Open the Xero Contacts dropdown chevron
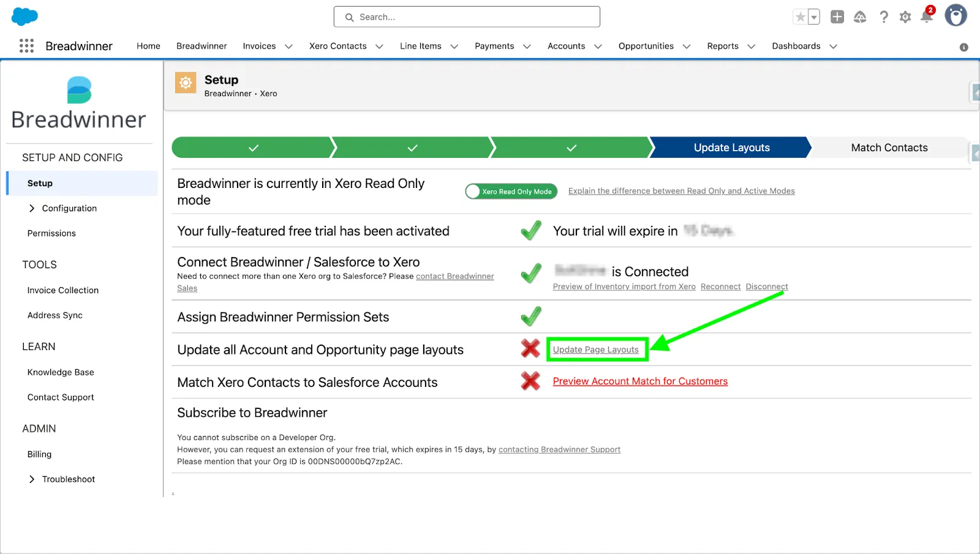980x554 pixels. pyautogui.click(x=379, y=47)
